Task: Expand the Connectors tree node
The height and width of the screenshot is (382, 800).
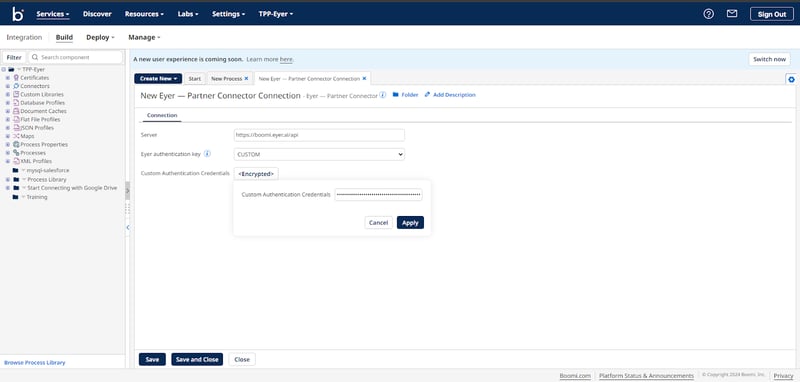Action: [x=7, y=86]
